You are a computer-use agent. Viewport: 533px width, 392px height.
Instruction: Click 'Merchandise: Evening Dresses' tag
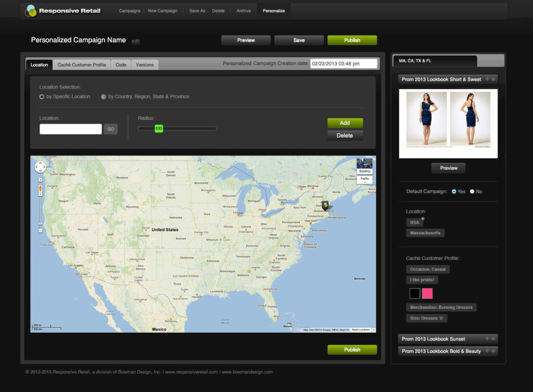441,307
